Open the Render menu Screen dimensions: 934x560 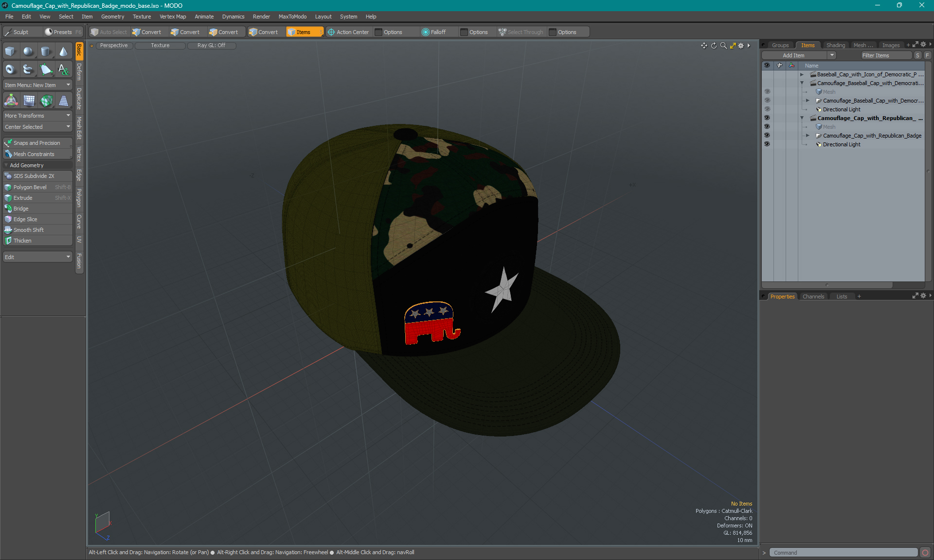pyautogui.click(x=261, y=17)
